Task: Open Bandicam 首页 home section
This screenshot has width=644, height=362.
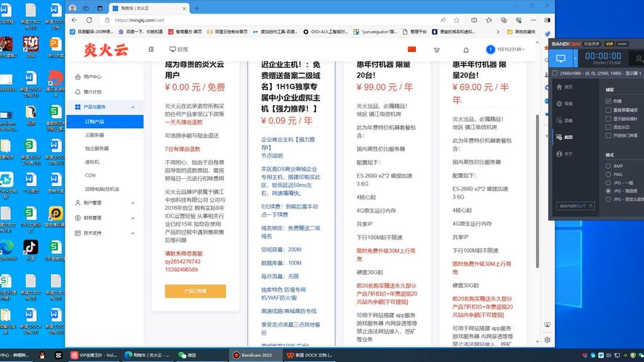Action: 565,87
